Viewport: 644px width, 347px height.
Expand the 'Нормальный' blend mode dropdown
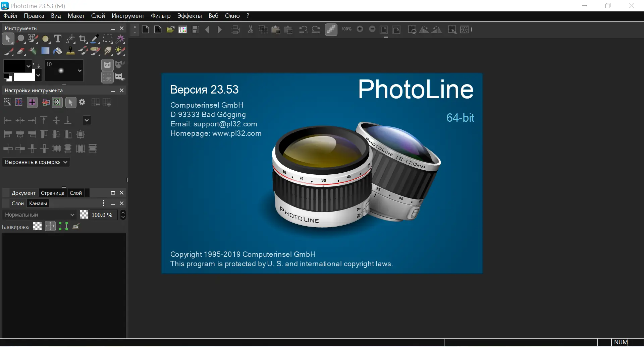point(40,215)
